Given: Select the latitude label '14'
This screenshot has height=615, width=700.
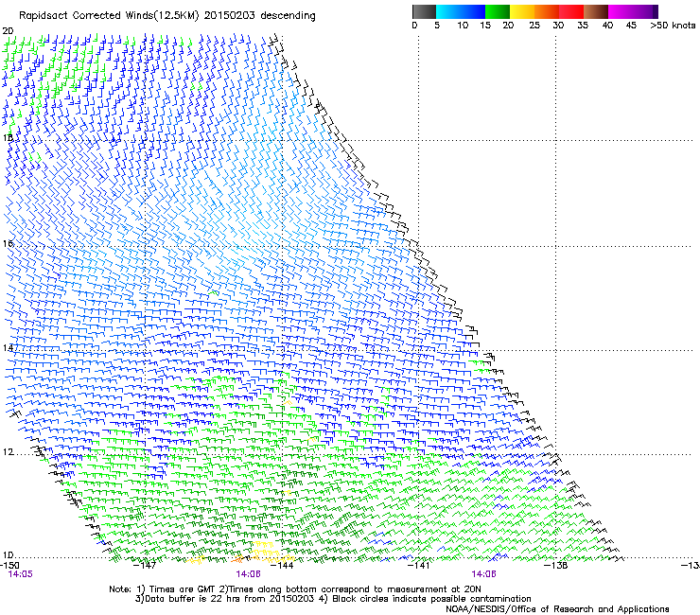Looking at the screenshot, I should coord(8,348).
